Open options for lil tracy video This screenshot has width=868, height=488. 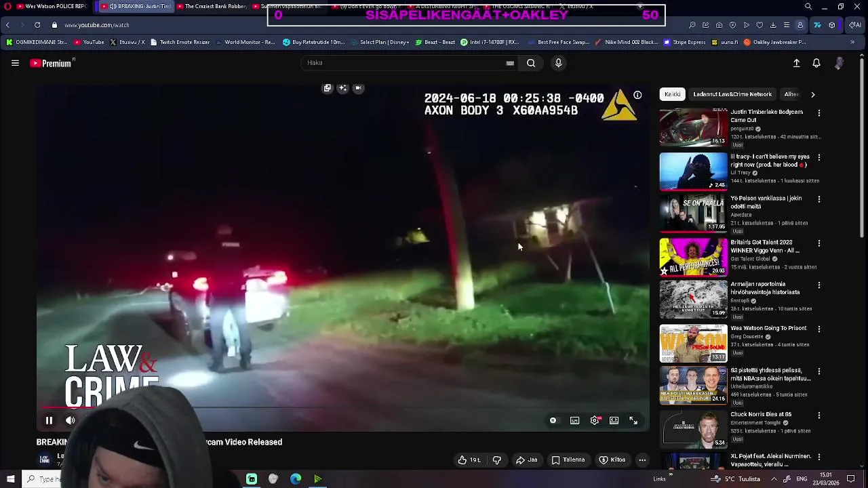819,157
